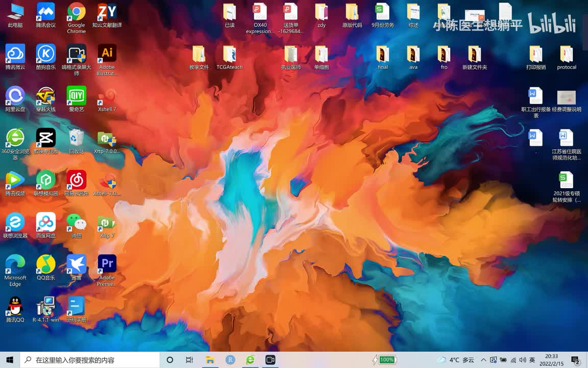Click the Xshell 7 shortcut
The width and height of the screenshot is (588, 368).
tap(107, 99)
